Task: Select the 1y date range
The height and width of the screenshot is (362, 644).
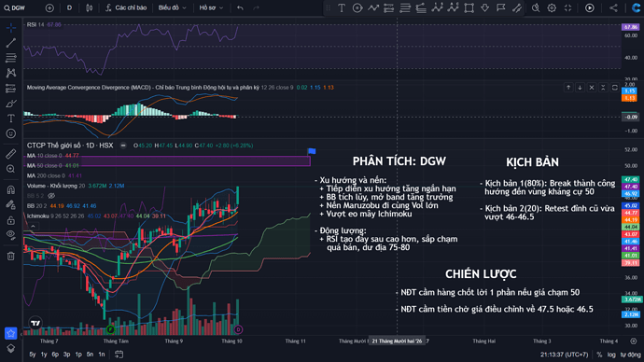Action: tap(44, 355)
